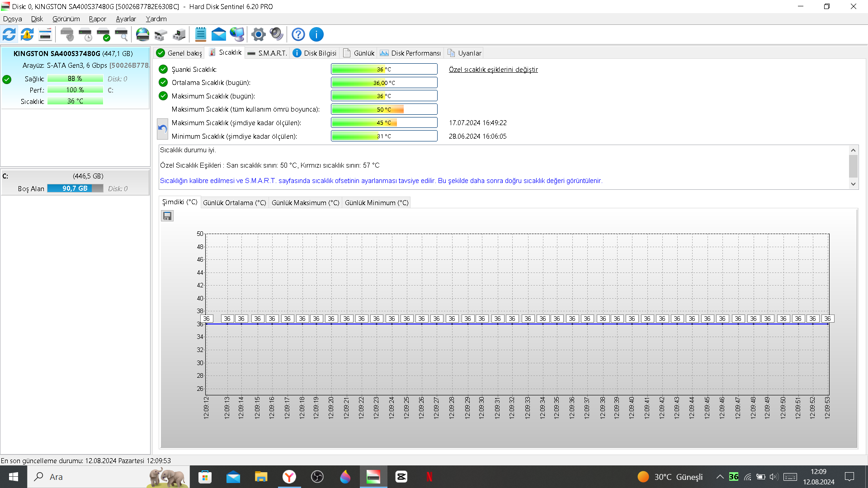Click the refresh disk status toolbar icon
The image size is (868, 488).
point(9,34)
